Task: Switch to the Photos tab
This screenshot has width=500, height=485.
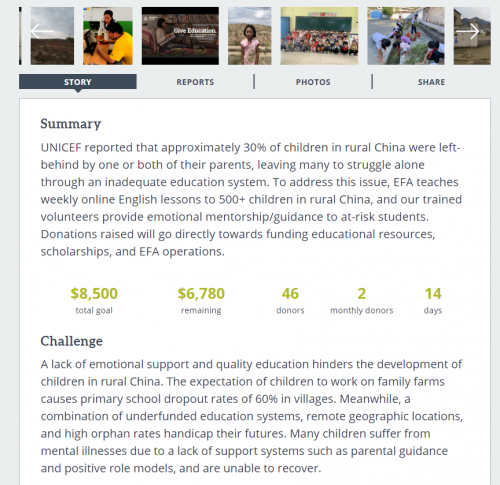Action: tap(313, 82)
